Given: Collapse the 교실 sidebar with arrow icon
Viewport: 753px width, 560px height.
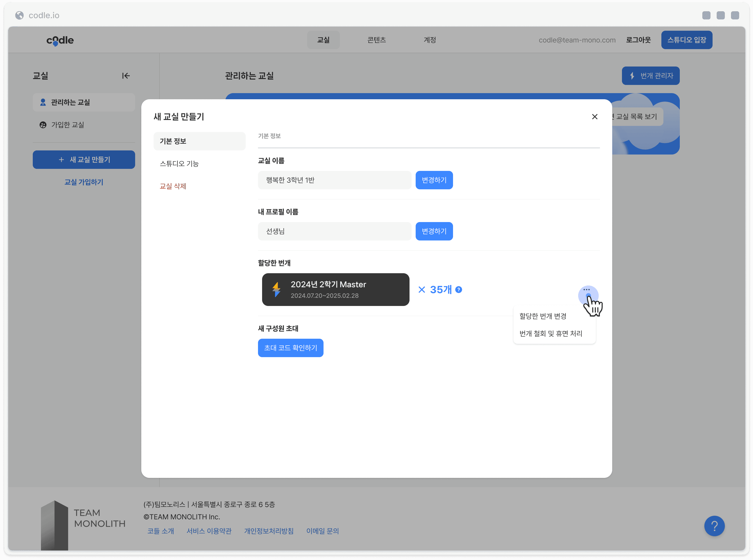Looking at the screenshot, I should click(x=126, y=75).
